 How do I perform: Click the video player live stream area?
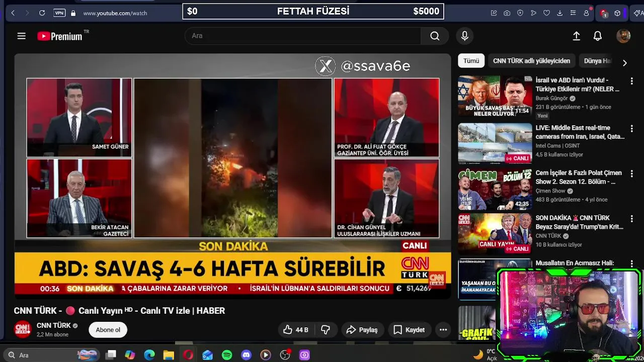tap(232, 176)
